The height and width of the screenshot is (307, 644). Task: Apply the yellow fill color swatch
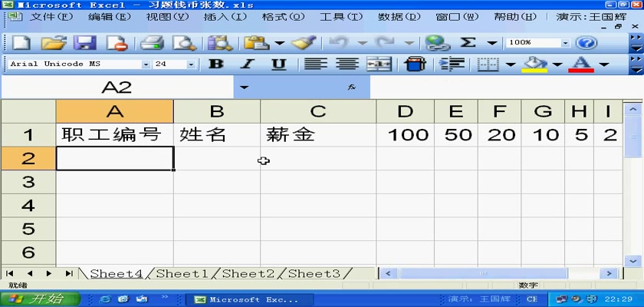click(x=534, y=64)
